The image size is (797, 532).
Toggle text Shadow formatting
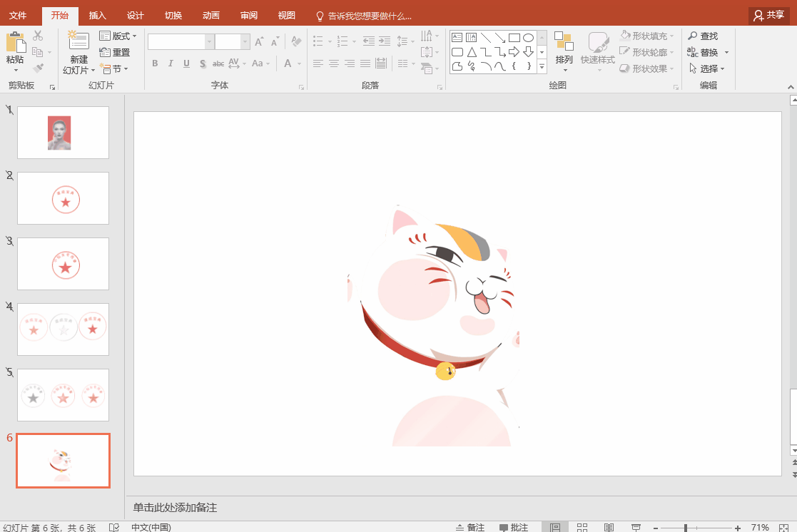pyautogui.click(x=203, y=63)
